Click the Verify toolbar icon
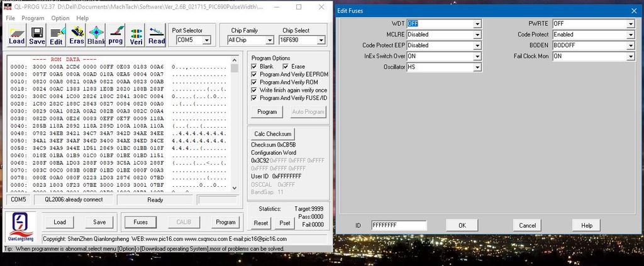The height and width of the screenshot is (266, 644). (x=136, y=35)
